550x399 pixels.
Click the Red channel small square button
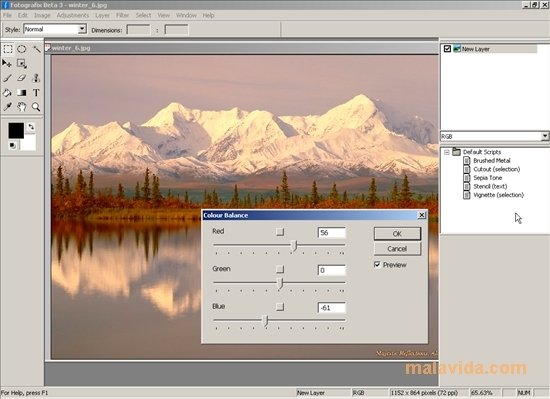[280, 232]
